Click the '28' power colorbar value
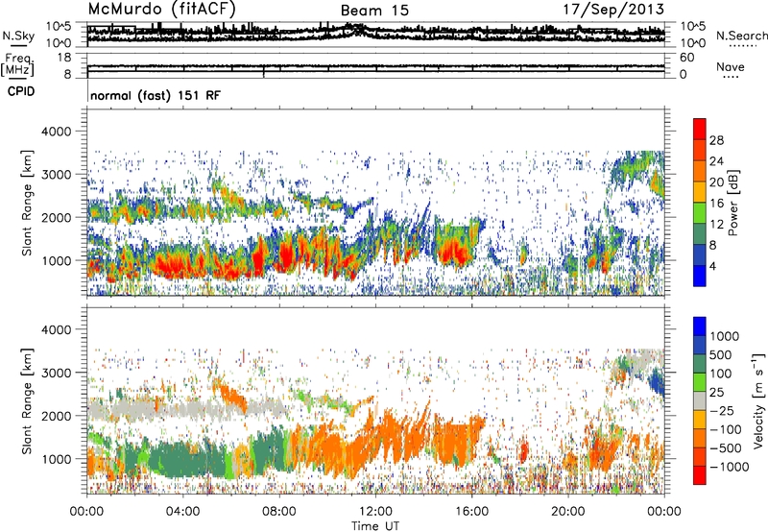Viewport: 768px width, 532px height. (x=716, y=140)
